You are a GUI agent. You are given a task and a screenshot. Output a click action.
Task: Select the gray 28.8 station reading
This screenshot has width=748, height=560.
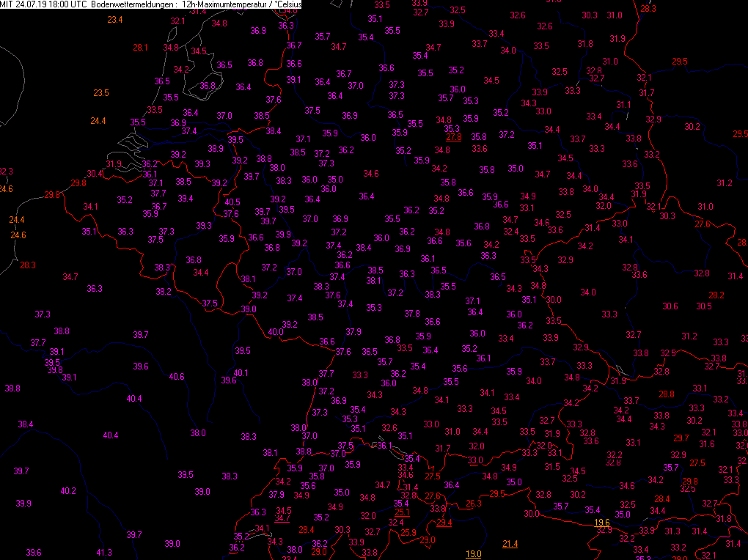(666, 394)
